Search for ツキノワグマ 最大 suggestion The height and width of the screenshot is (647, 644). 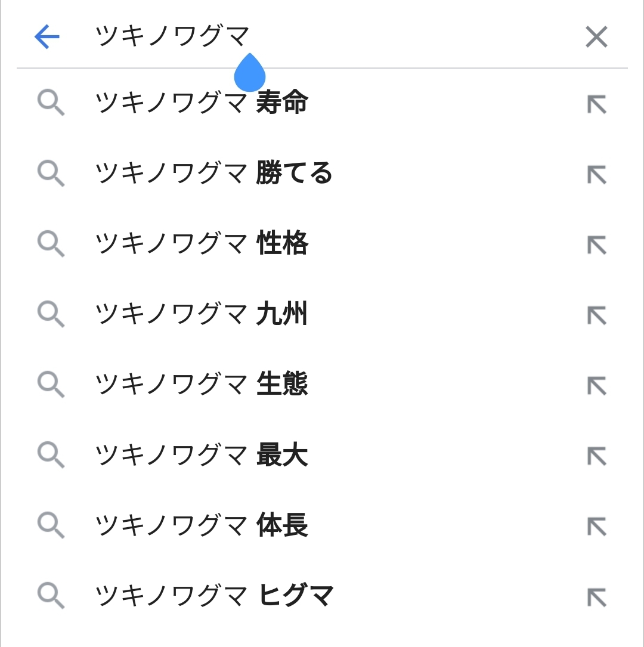[202, 455]
